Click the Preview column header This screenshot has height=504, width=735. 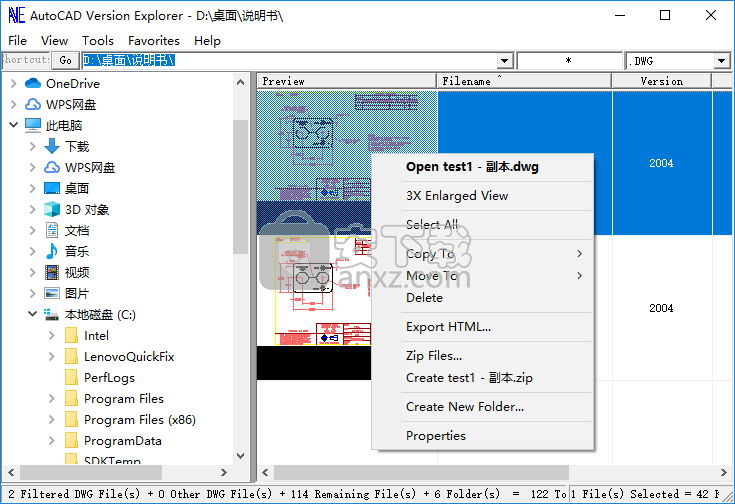[347, 81]
